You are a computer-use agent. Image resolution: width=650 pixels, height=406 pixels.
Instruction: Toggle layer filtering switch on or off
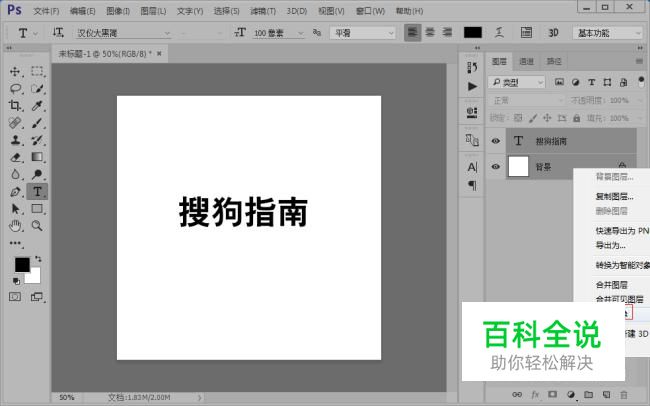coord(641,81)
